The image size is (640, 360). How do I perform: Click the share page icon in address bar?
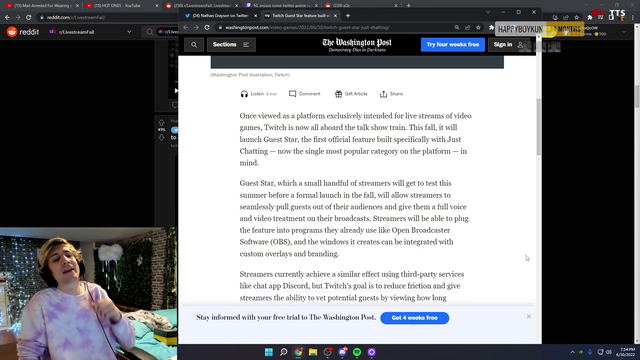pos(467,27)
